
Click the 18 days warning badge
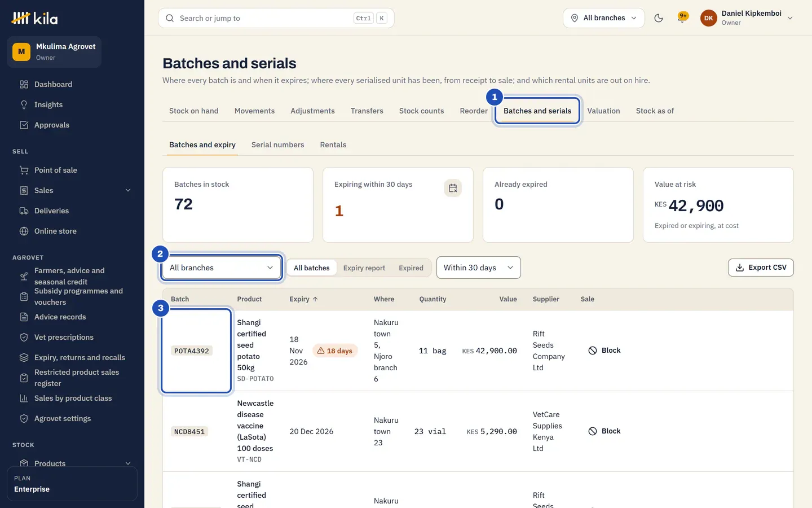click(335, 351)
